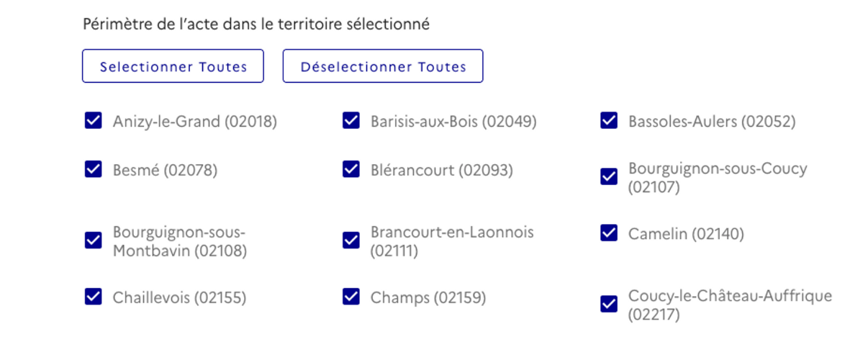Click the Besmé (02078) label

pyautogui.click(x=165, y=171)
